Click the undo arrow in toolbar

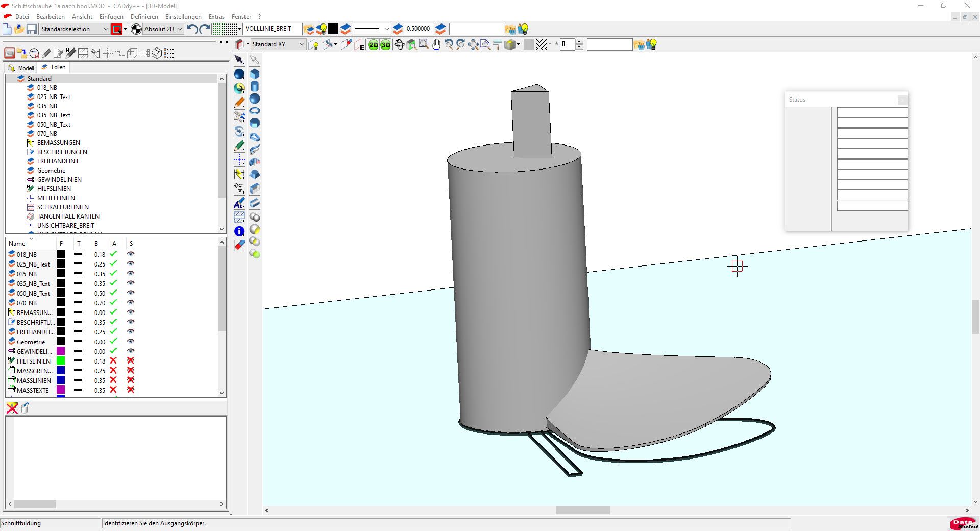tap(192, 29)
